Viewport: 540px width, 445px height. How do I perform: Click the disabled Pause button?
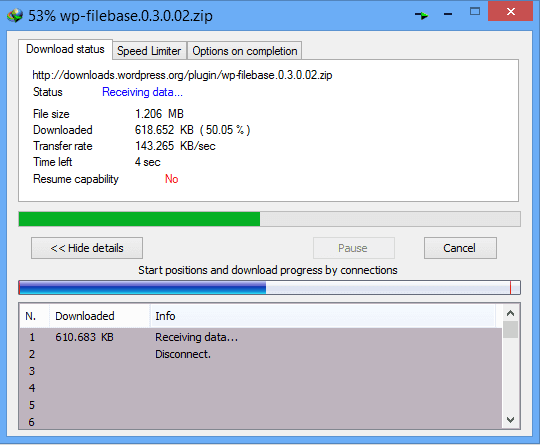(x=354, y=248)
